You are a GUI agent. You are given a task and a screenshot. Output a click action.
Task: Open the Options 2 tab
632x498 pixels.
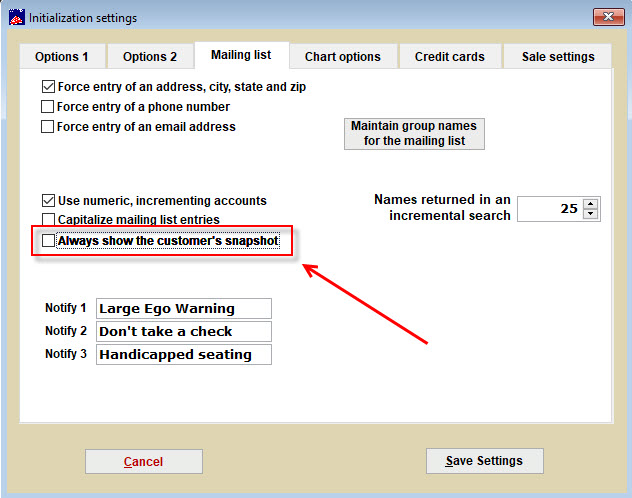tap(150, 56)
